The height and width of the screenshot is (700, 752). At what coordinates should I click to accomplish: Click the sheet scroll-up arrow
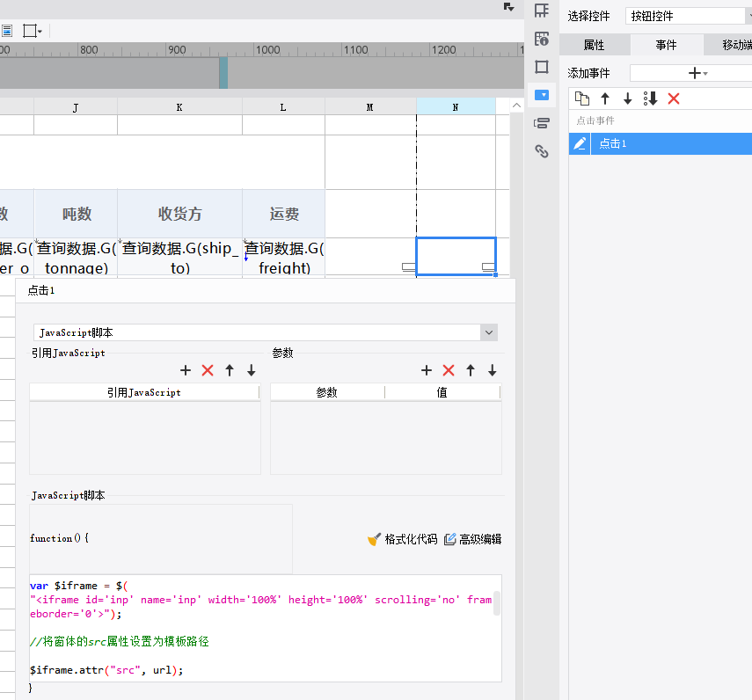(x=516, y=106)
